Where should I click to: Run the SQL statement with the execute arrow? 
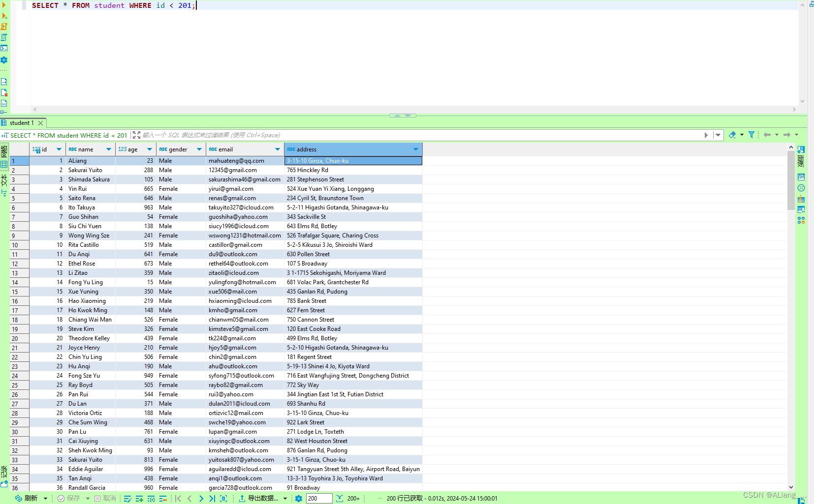[x=4, y=5]
